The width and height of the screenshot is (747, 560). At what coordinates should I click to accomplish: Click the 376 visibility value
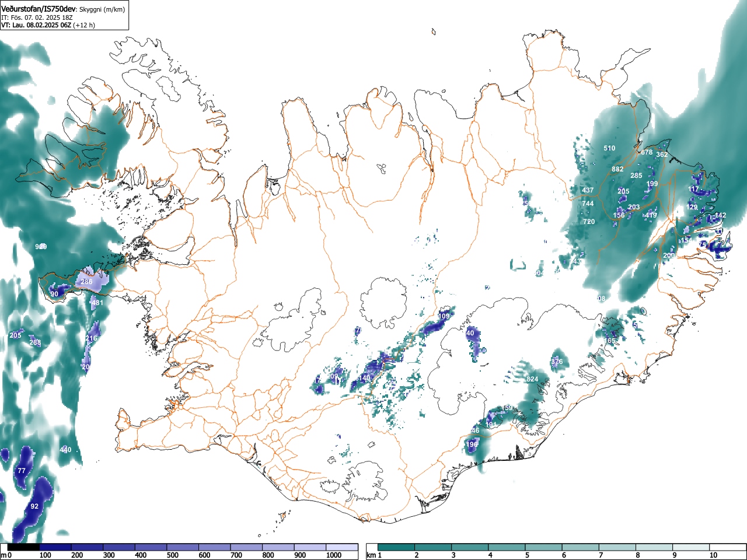[x=557, y=362]
